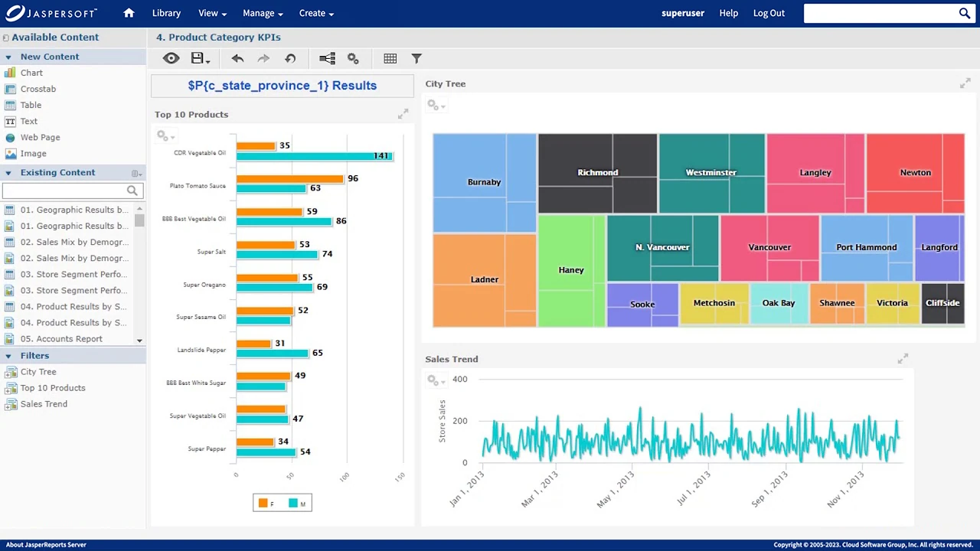980x551 pixels.
Task: Click the 141 bar for CDR Vegetable Oil
Action: [314, 156]
